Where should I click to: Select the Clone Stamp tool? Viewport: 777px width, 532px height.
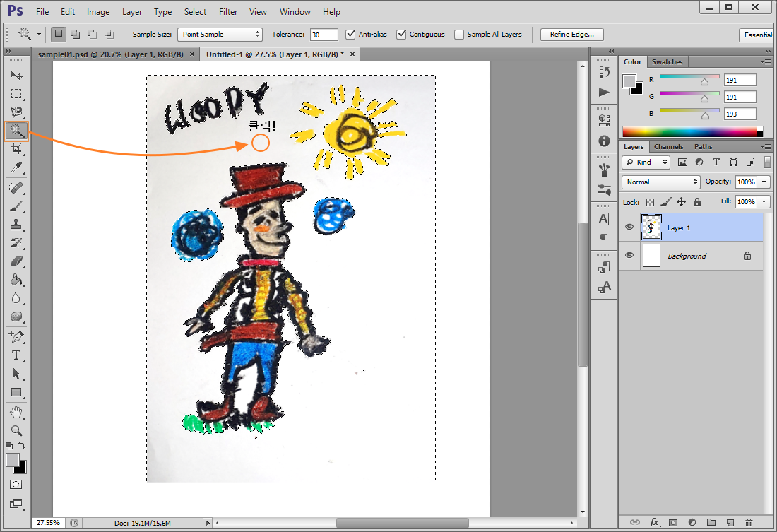click(16, 225)
